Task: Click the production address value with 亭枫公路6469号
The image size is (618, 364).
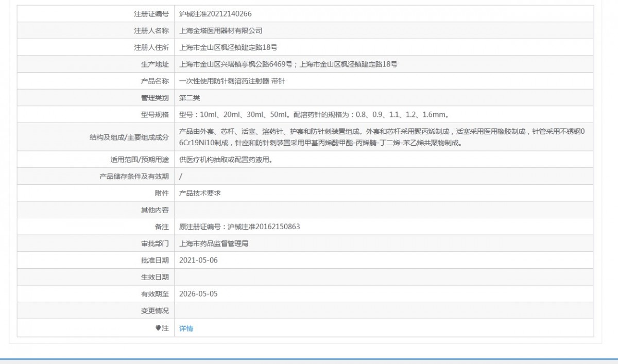Action: point(288,64)
